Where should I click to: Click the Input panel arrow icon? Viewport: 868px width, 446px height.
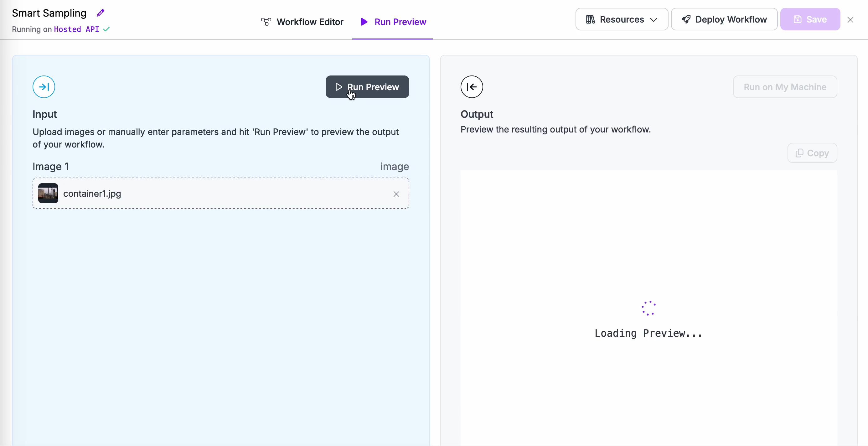[44, 87]
